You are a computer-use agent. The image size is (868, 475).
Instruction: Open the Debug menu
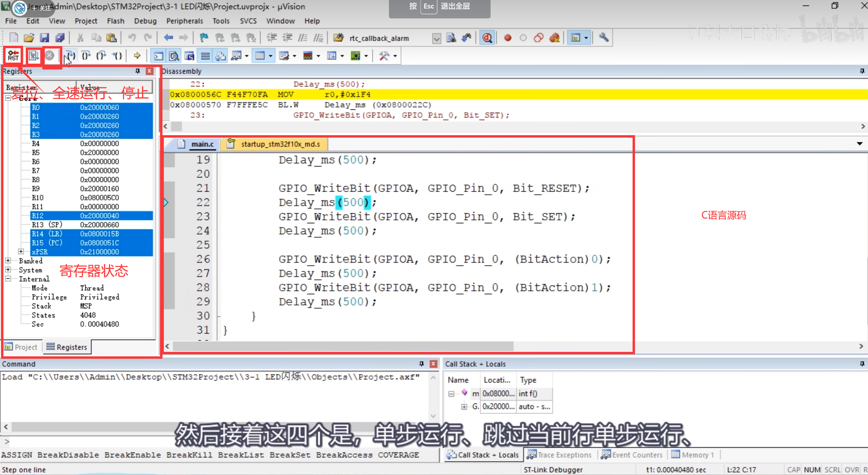click(x=145, y=21)
